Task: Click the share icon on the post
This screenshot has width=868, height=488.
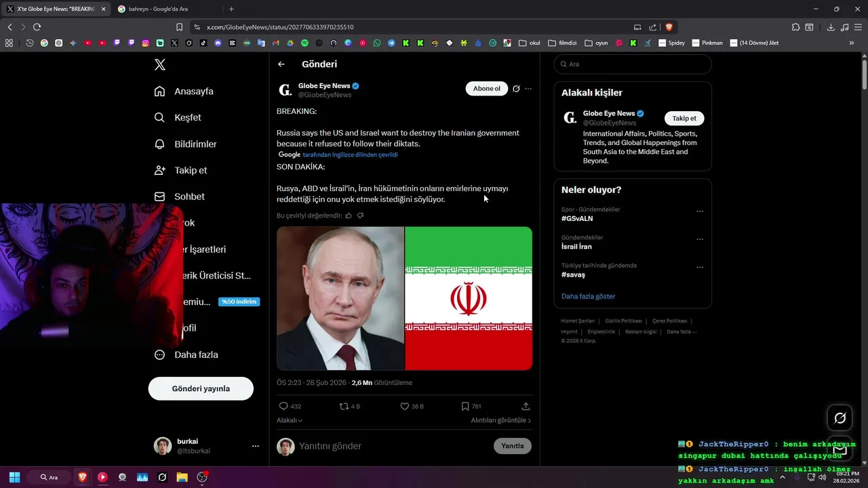Action: pyautogui.click(x=526, y=406)
